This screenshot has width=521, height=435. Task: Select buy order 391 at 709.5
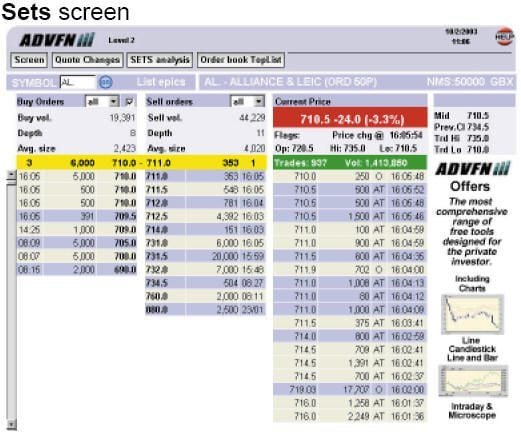[x=77, y=216]
